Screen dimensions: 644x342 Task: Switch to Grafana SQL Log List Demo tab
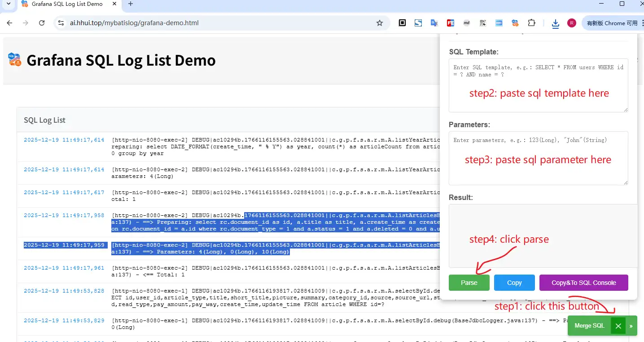[67, 4]
